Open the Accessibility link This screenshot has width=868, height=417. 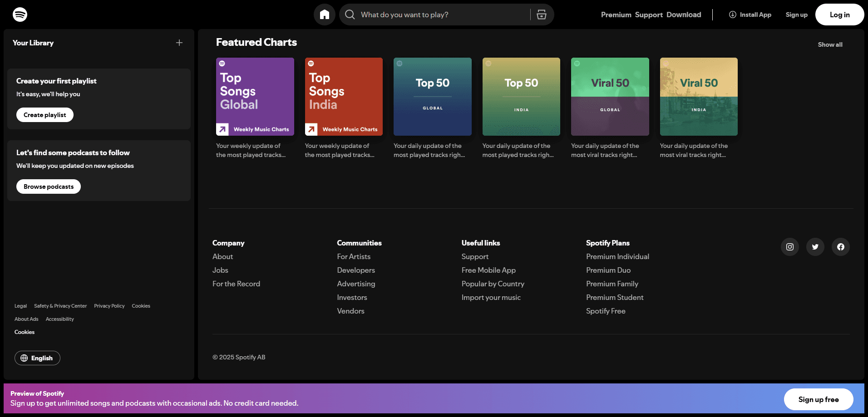click(x=60, y=319)
